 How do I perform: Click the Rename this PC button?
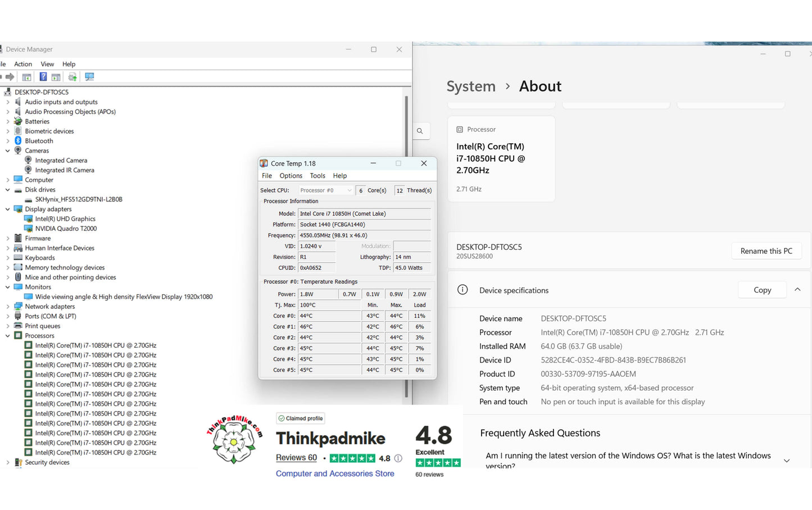point(766,251)
